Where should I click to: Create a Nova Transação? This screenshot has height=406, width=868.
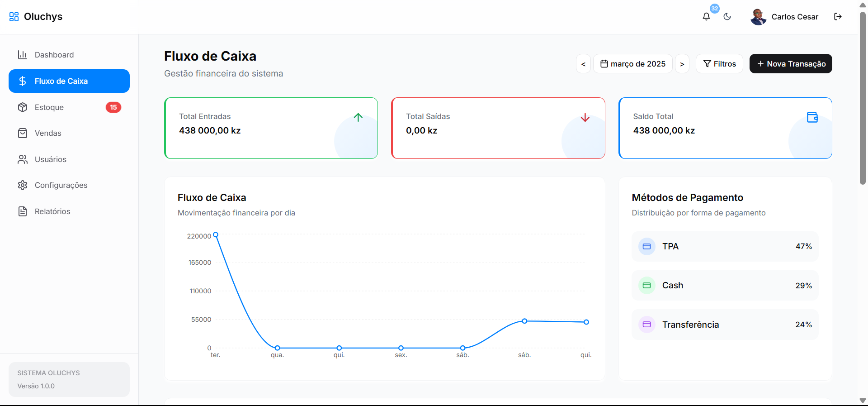coord(791,64)
